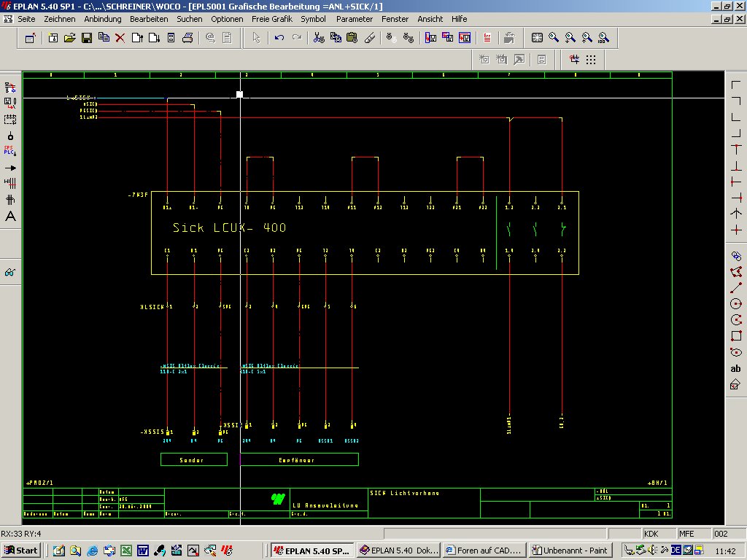Select the SPS PLC tool in left sidebar
The width and height of the screenshot is (747, 560).
[x=10, y=151]
